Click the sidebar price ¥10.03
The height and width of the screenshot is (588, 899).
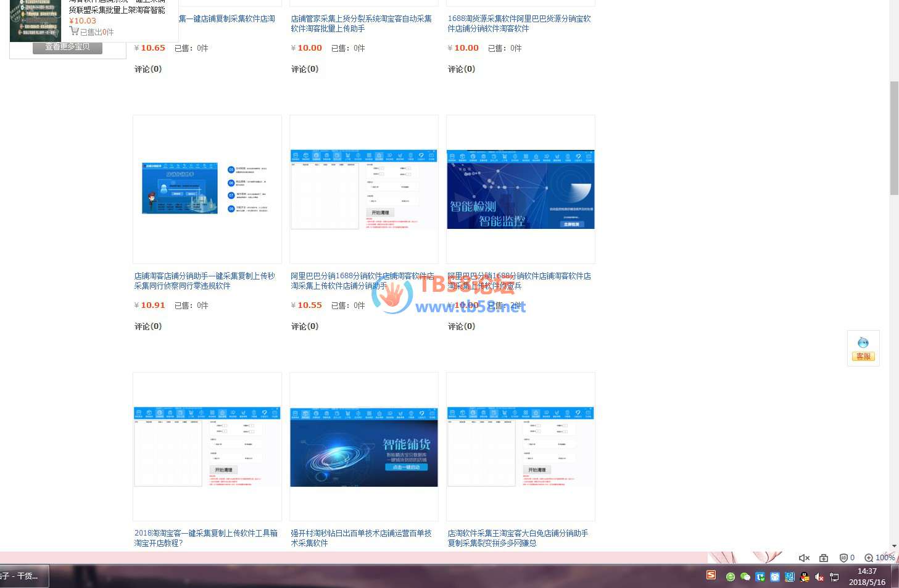(x=83, y=20)
